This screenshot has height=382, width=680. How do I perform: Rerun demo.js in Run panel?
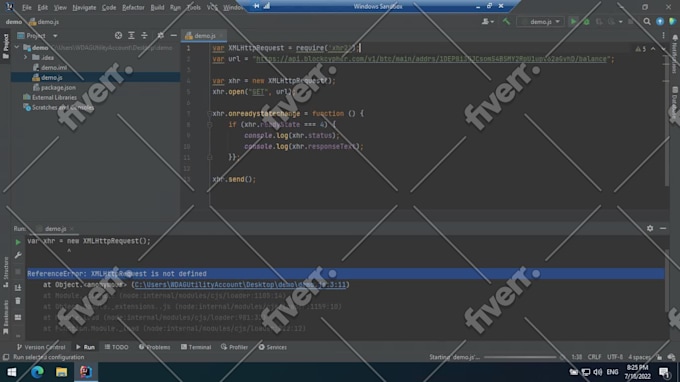(18, 242)
